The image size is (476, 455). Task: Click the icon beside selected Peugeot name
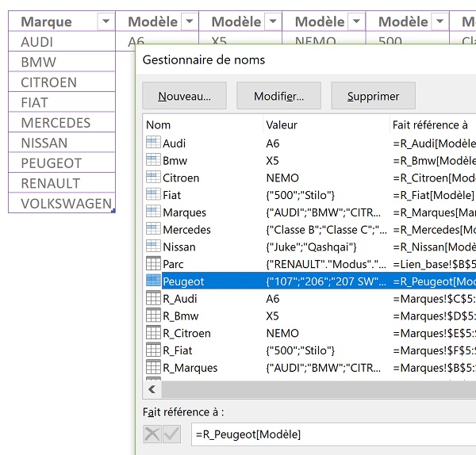pyautogui.click(x=153, y=281)
